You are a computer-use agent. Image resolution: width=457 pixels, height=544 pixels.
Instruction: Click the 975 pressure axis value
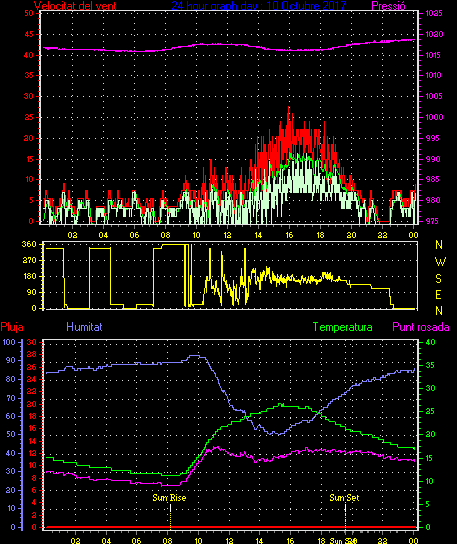click(x=432, y=221)
